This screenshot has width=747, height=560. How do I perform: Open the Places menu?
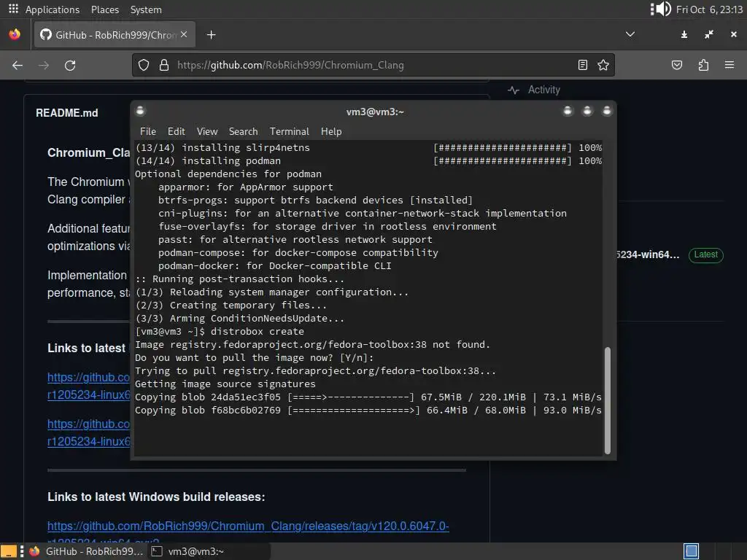pyautogui.click(x=105, y=9)
